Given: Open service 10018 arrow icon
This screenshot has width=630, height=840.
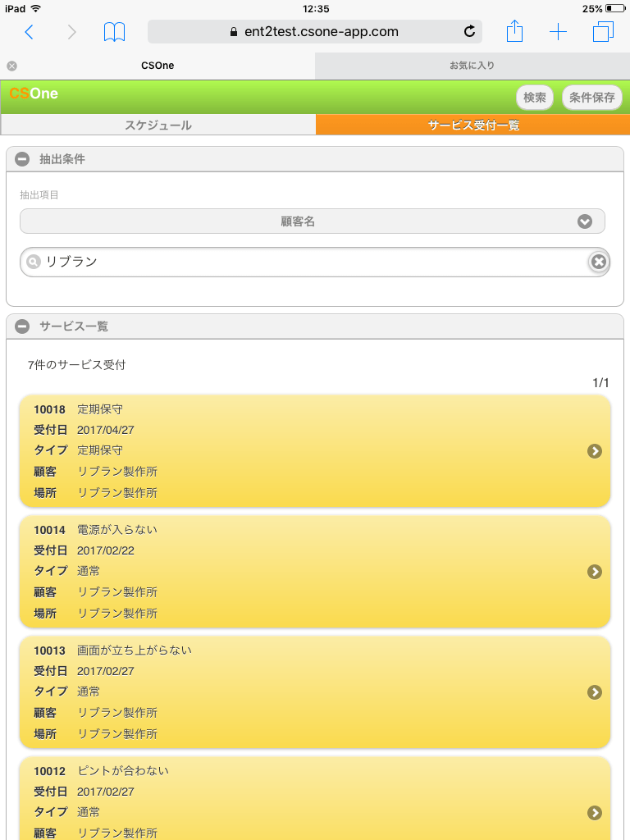Looking at the screenshot, I should 594,451.
